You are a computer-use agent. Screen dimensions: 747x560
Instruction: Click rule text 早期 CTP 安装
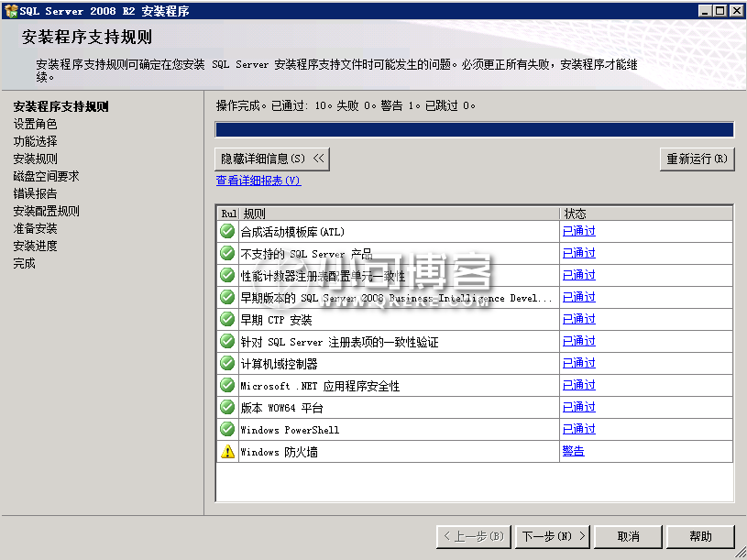pos(276,320)
